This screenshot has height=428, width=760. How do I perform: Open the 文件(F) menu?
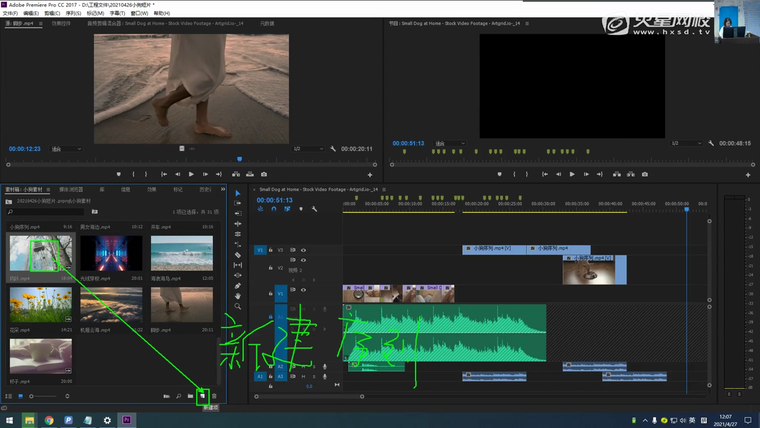[x=11, y=13]
